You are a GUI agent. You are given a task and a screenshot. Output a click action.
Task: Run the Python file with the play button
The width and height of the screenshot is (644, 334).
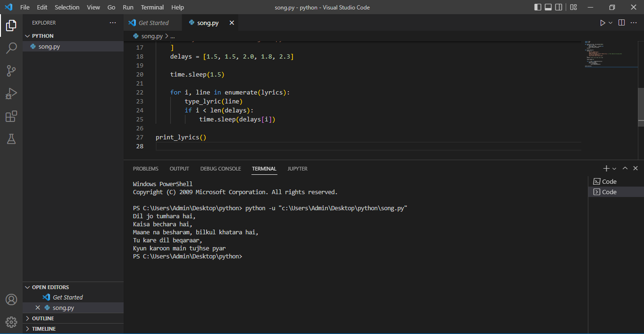click(602, 22)
